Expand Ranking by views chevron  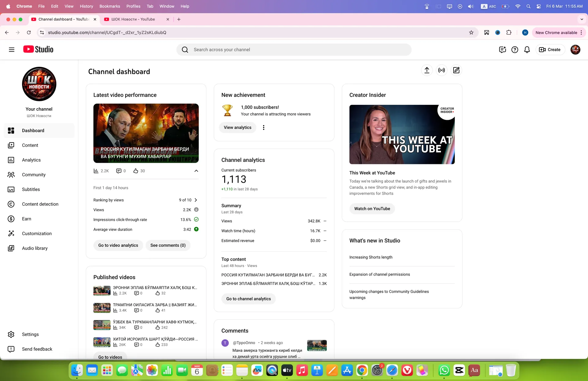pyautogui.click(x=196, y=200)
